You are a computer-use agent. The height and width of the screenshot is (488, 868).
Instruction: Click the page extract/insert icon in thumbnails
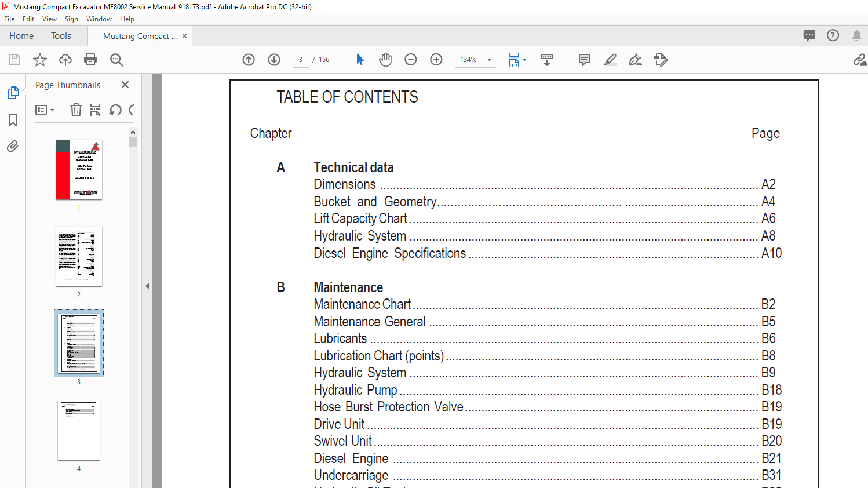(96, 110)
